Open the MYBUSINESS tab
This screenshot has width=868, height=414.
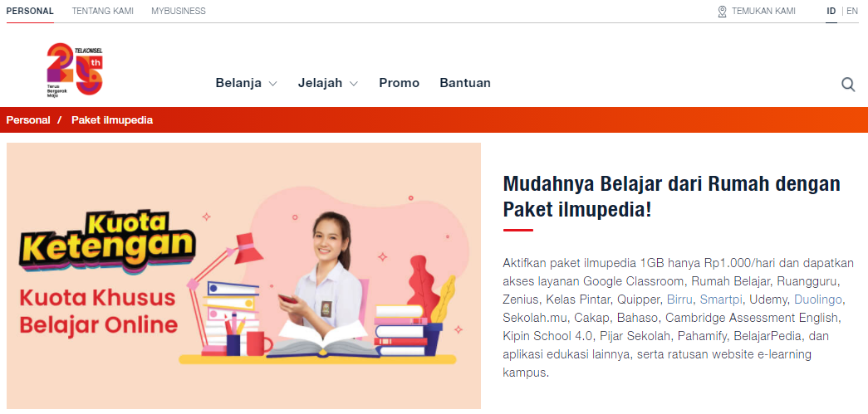tap(179, 11)
